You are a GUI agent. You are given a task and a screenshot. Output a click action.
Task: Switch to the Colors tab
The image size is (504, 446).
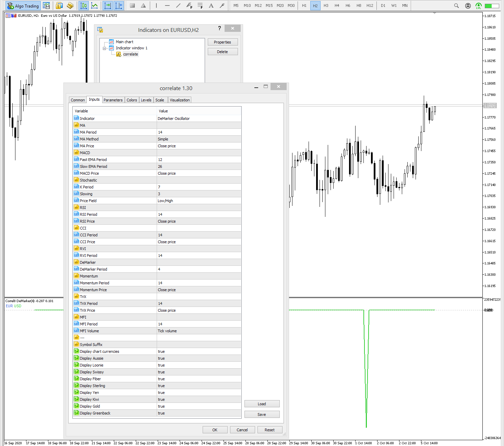click(132, 100)
